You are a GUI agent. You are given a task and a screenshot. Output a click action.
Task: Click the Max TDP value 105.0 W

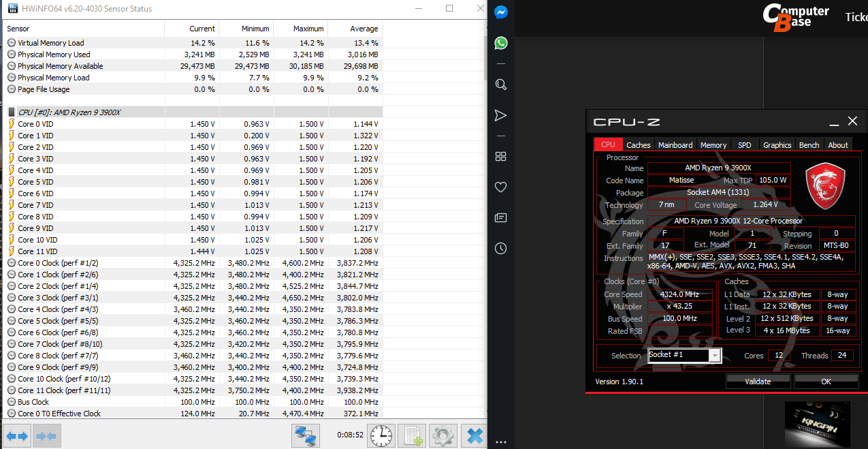pyautogui.click(x=772, y=180)
